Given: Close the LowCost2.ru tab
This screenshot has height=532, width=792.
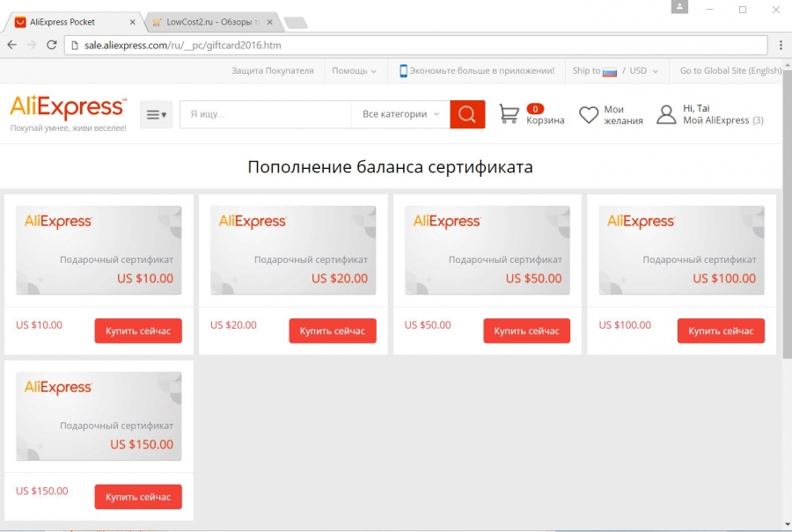Looking at the screenshot, I should coord(270,22).
